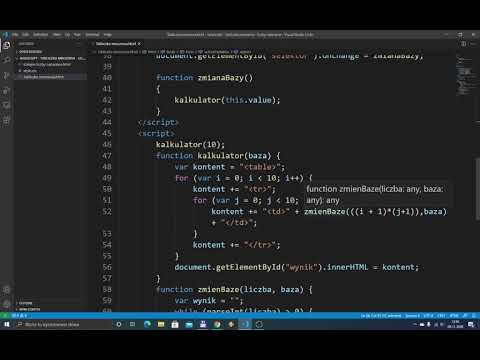The image size is (480, 360).
Task: Click 'var kontent' declaration on line 48
Action: 200,167
